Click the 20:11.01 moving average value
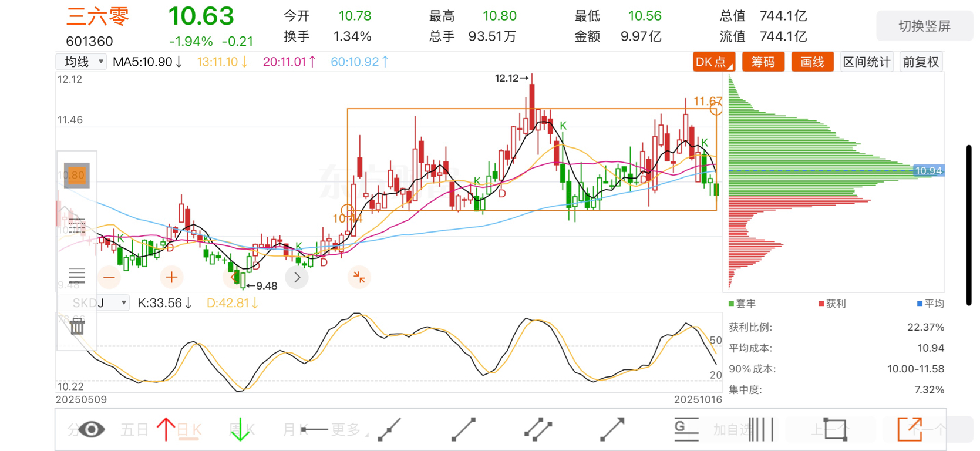This screenshot has width=980, height=451. point(289,62)
